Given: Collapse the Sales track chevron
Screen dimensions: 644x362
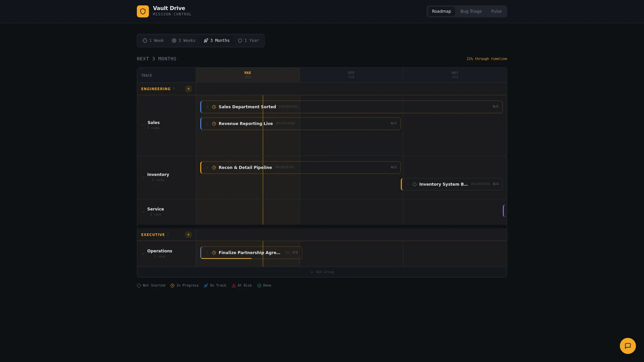Looking at the screenshot, I should [x=143, y=125].
